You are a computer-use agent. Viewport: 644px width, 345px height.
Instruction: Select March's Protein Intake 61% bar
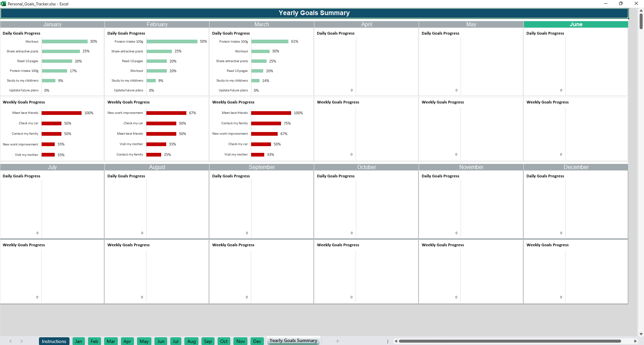click(x=270, y=42)
